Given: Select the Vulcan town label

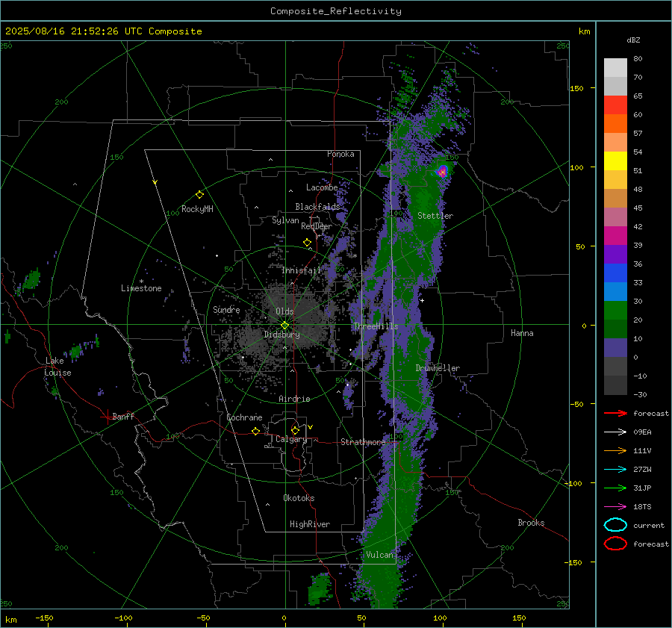Looking at the screenshot, I should 379,555.
